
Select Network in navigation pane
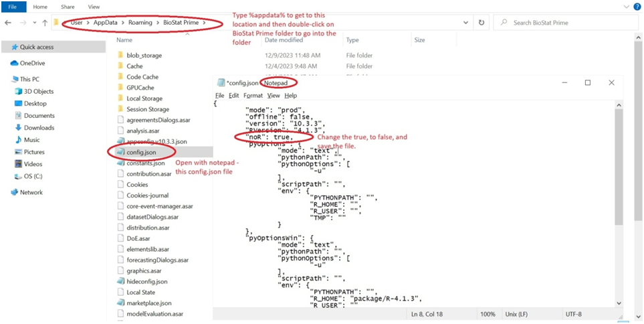(x=31, y=192)
